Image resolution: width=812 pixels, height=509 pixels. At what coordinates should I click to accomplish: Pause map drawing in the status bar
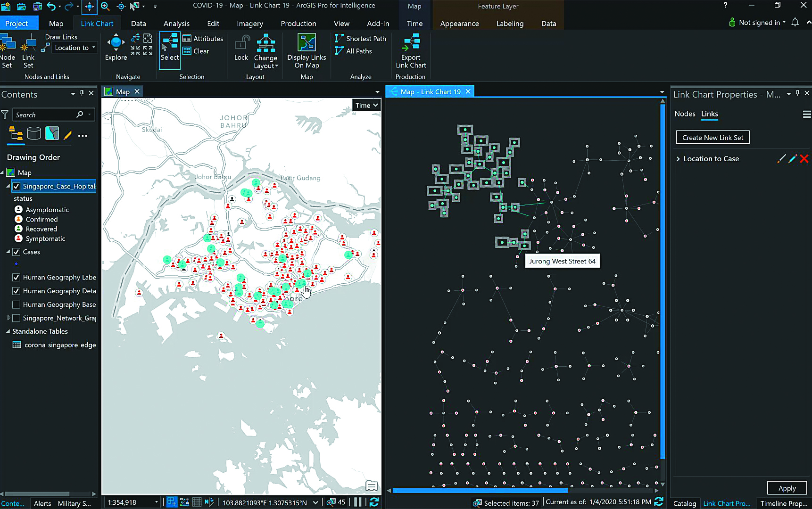(358, 502)
